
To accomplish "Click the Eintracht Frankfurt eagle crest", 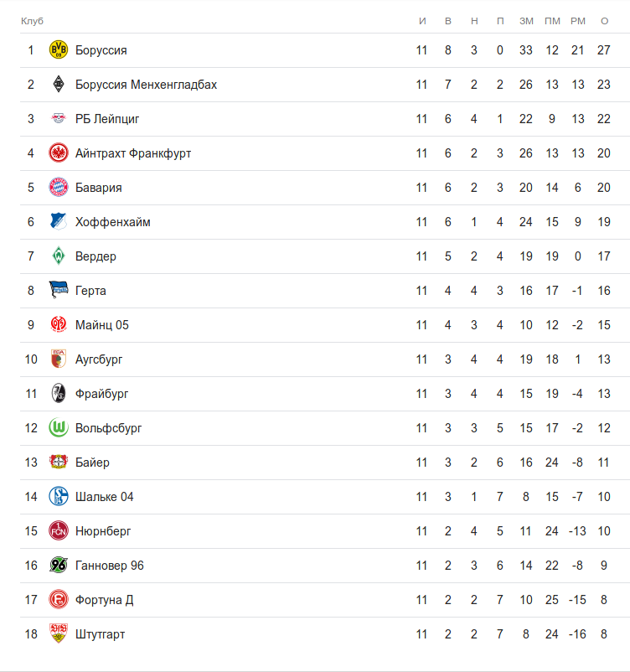I will (58, 153).
